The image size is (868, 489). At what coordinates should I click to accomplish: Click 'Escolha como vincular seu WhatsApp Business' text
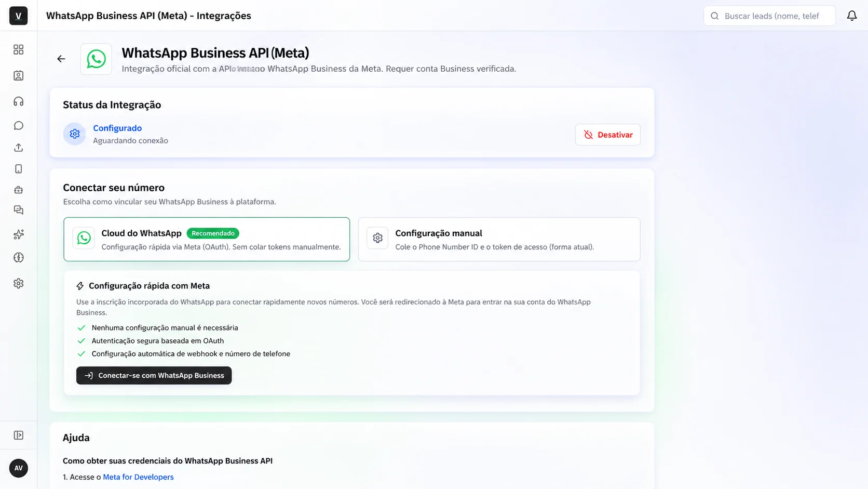[169, 202]
